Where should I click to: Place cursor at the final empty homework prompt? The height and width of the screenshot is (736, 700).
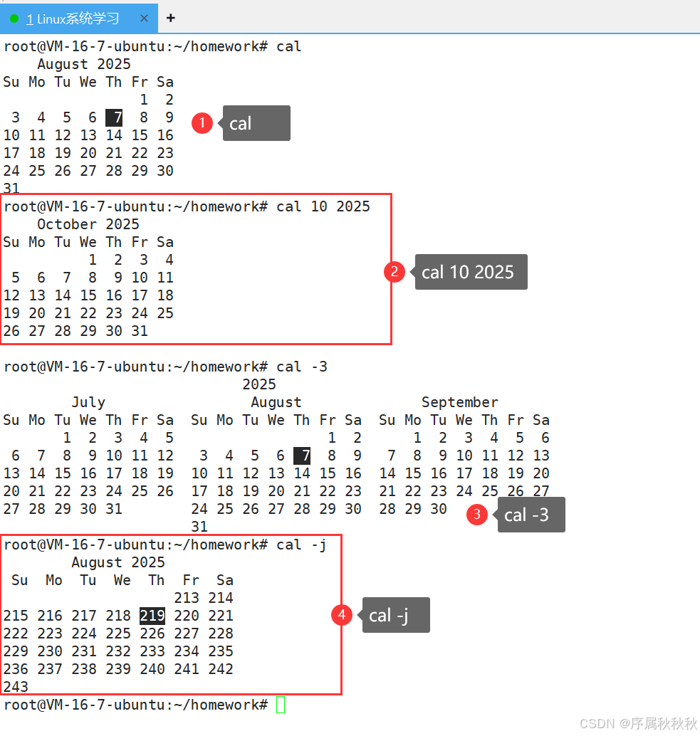click(x=281, y=705)
